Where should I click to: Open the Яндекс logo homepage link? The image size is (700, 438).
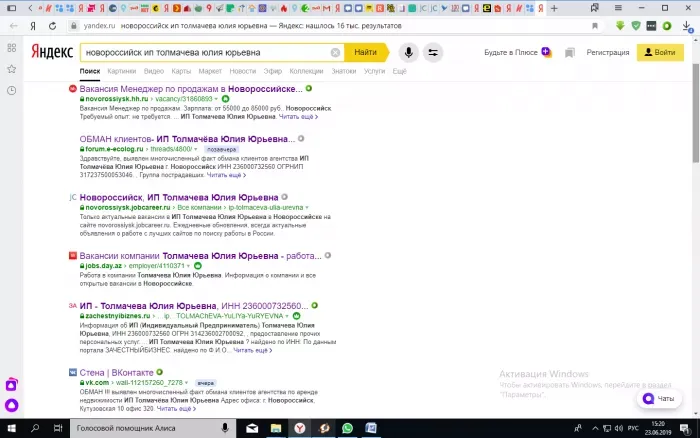52,52
